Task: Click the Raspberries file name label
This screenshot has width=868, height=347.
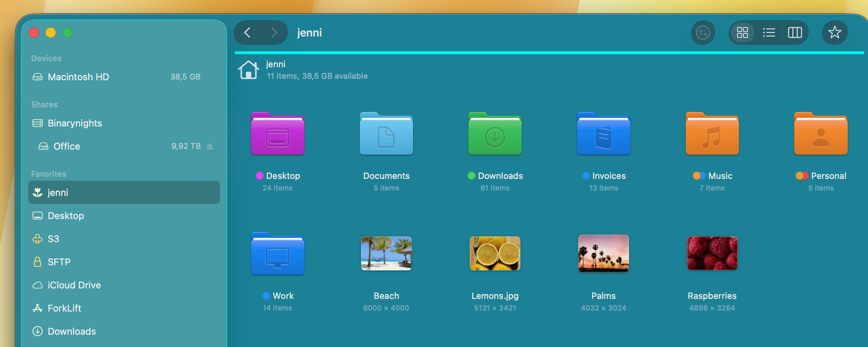Action: (x=712, y=296)
